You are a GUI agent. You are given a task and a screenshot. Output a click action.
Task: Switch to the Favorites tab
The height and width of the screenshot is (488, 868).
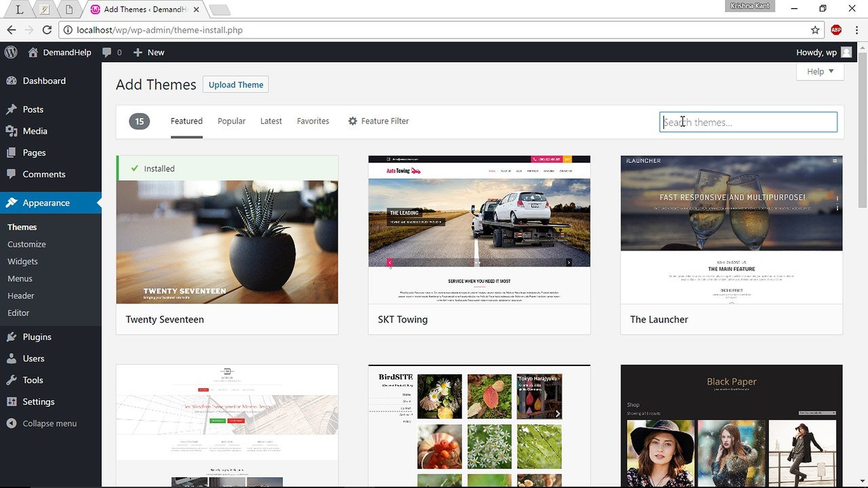pos(313,121)
